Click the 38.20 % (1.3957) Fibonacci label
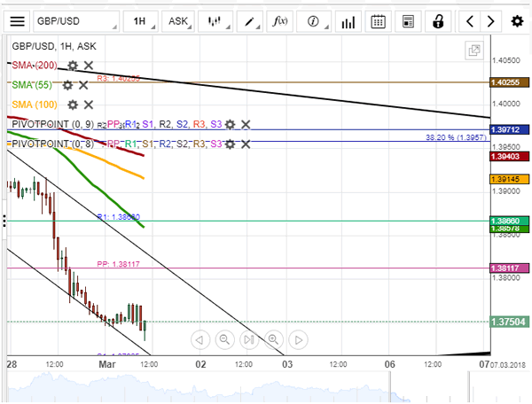Image resolution: width=532 pixels, height=404 pixels. point(456,137)
